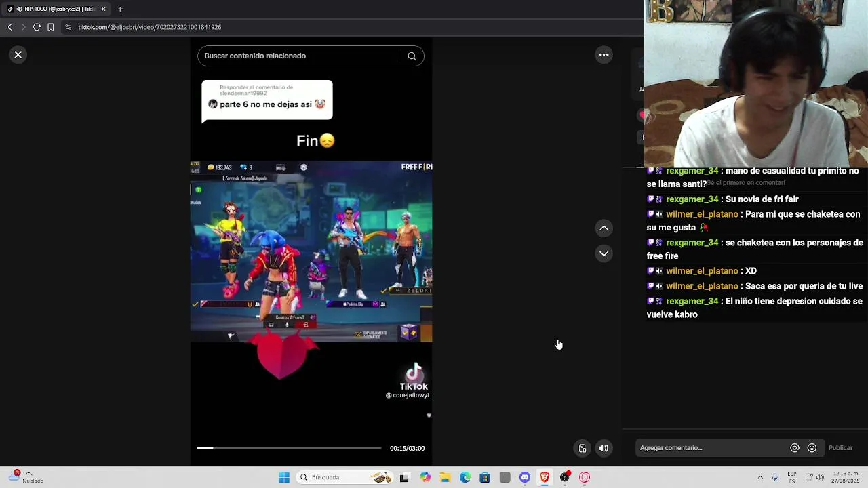This screenshot has height=488, width=868.
Task: Click the webcam overlay of the streamer
Action: [x=756, y=83]
